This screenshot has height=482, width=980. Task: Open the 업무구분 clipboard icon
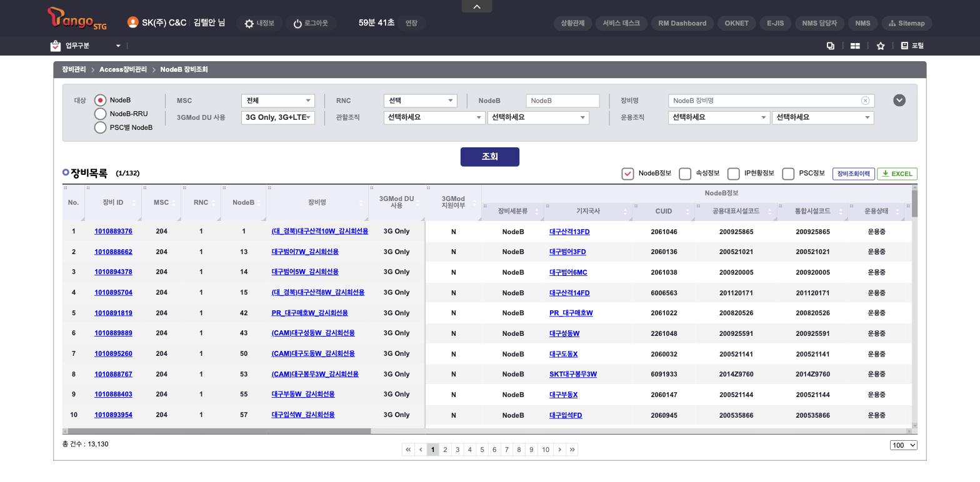point(56,46)
